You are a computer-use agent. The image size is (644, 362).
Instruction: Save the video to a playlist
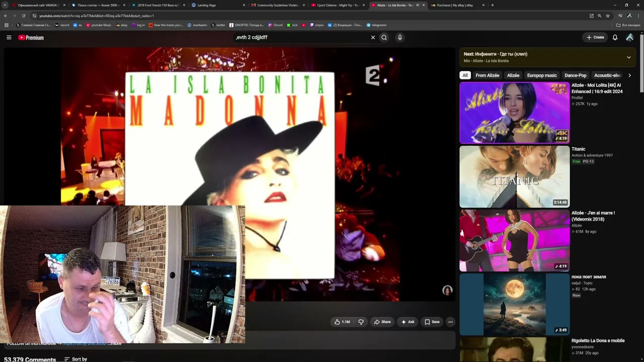[x=432, y=322]
